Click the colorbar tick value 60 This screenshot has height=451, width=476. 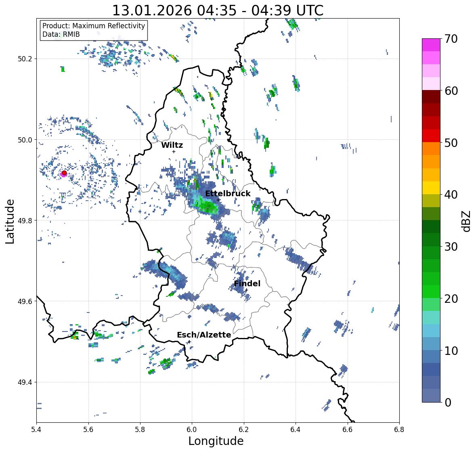[451, 91]
